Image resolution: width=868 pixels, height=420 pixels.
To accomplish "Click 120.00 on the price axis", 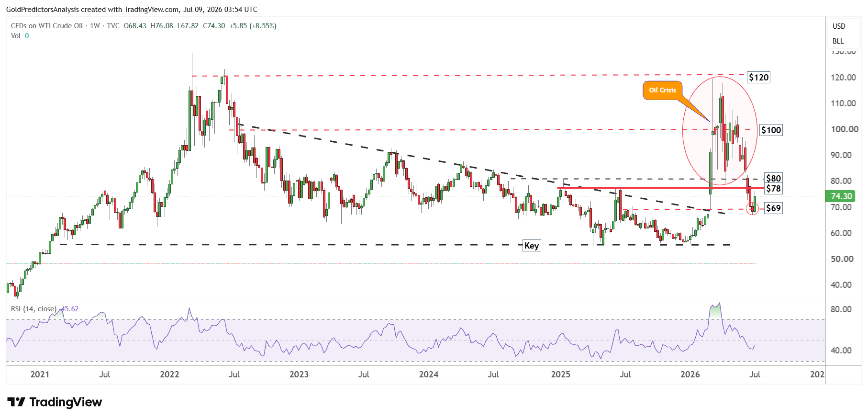I will coord(843,78).
